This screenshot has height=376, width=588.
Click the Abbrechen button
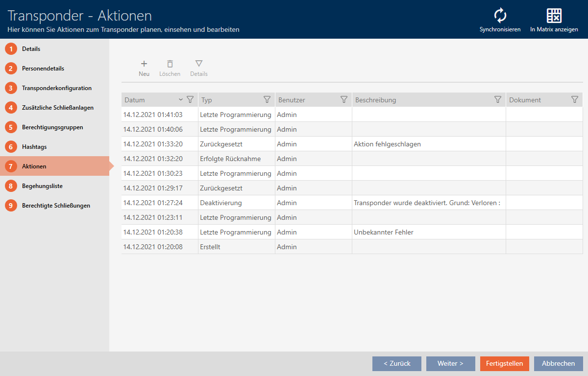[558, 364]
